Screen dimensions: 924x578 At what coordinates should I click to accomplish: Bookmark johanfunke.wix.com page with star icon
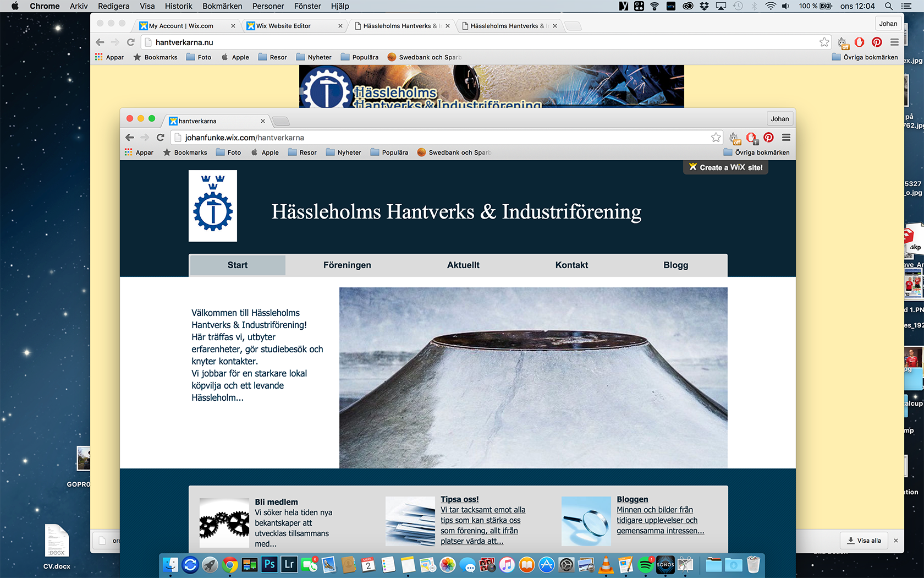tap(716, 138)
